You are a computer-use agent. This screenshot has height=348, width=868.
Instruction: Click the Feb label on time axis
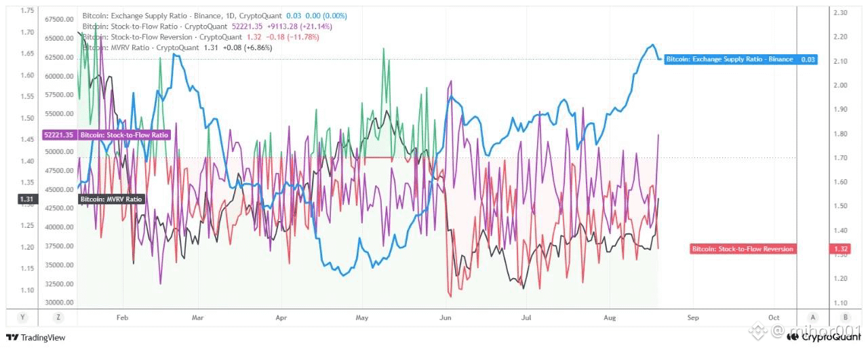(x=122, y=317)
